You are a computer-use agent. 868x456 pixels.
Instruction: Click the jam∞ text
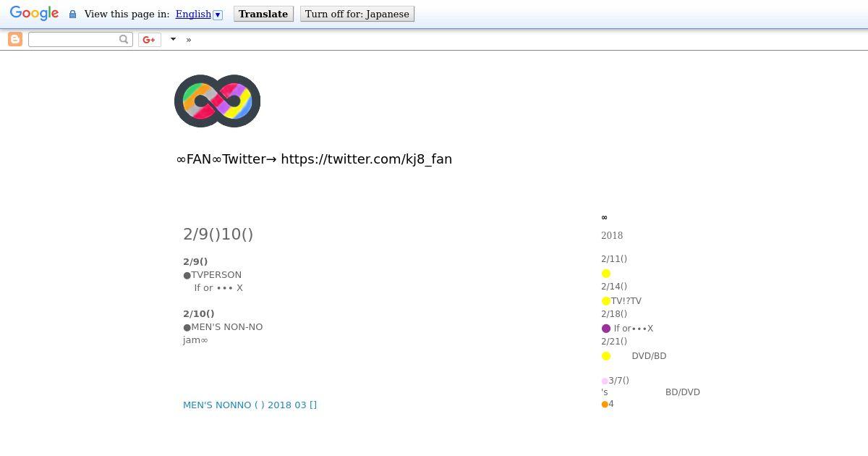click(x=195, y=340)
